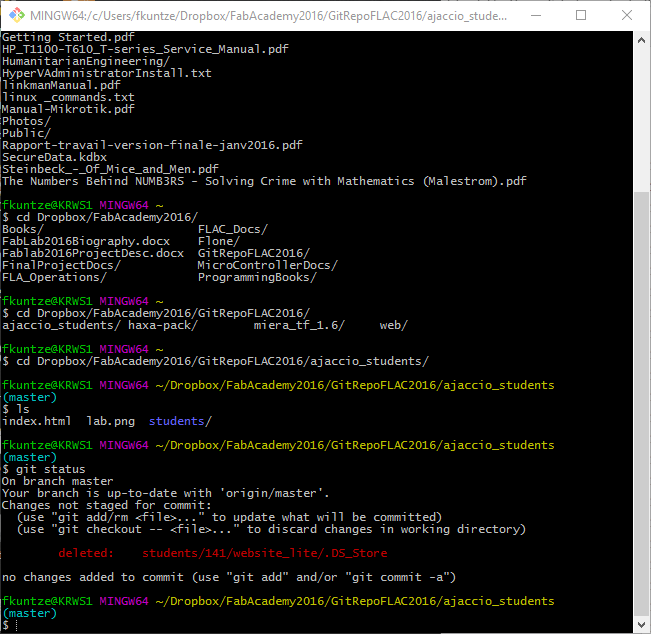651x634 pixels.
Task: Click the blue 'students/' directory
Action: [x=180, y=421]
